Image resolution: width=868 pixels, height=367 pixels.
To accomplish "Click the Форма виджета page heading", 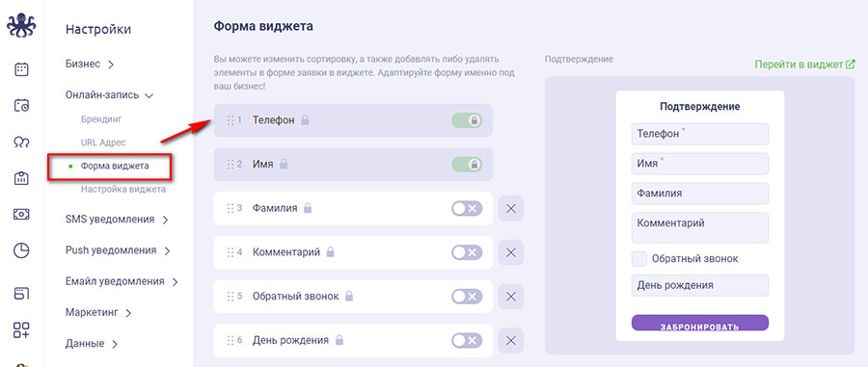I will 263,26.
